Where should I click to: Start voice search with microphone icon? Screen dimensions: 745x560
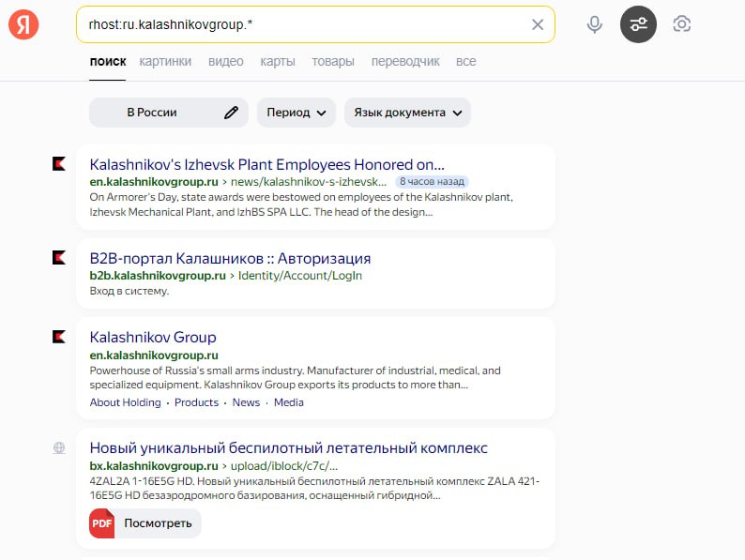click(x=594, y=24)
